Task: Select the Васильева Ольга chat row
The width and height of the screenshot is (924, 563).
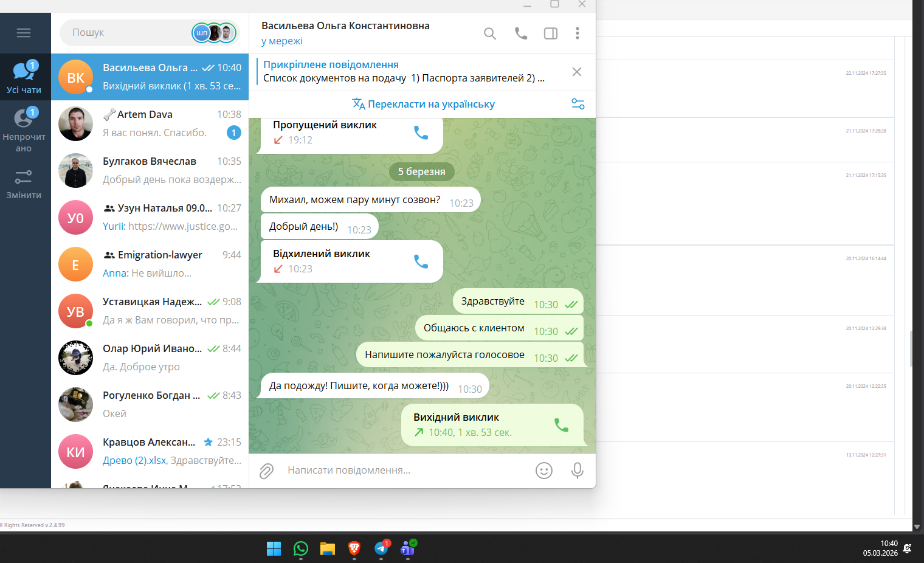Action: tap(150, 77)
